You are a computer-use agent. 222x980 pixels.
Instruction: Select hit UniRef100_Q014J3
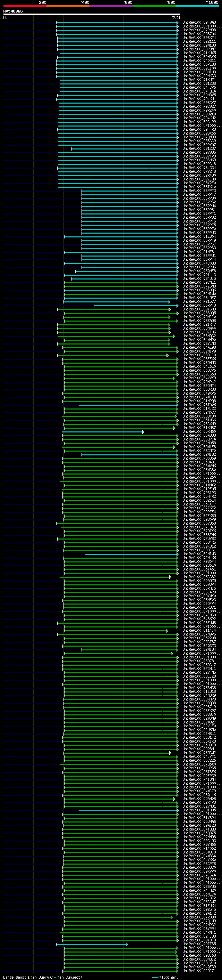(x=199, y=275)
